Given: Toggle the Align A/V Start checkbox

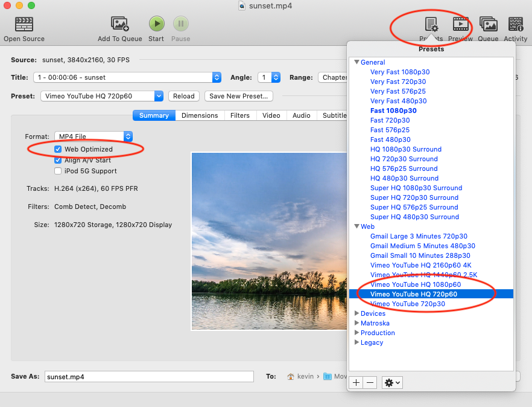Looking at the screenshot, I should click(58, 160).
